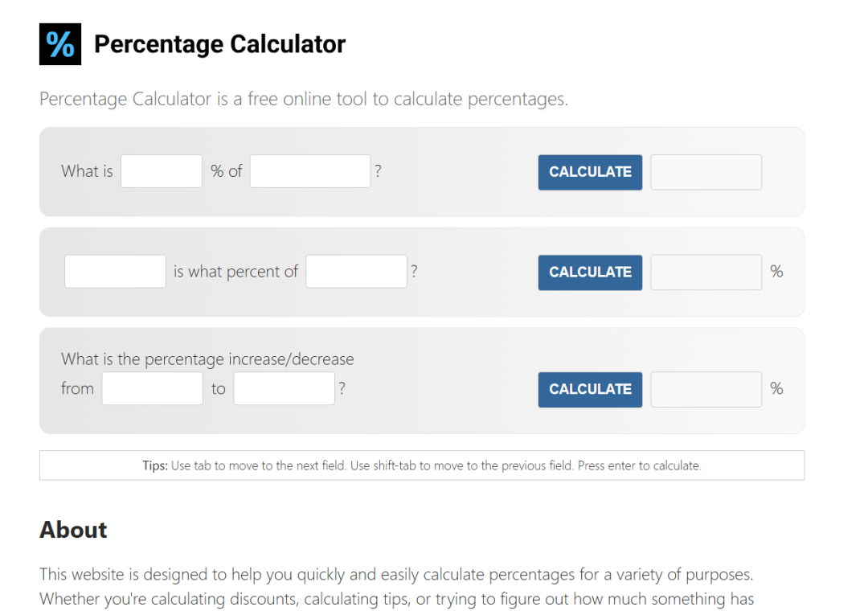Screen dimensions: 868x615
Task: Click the "from" value input field
Action: (x=152, y=389)
